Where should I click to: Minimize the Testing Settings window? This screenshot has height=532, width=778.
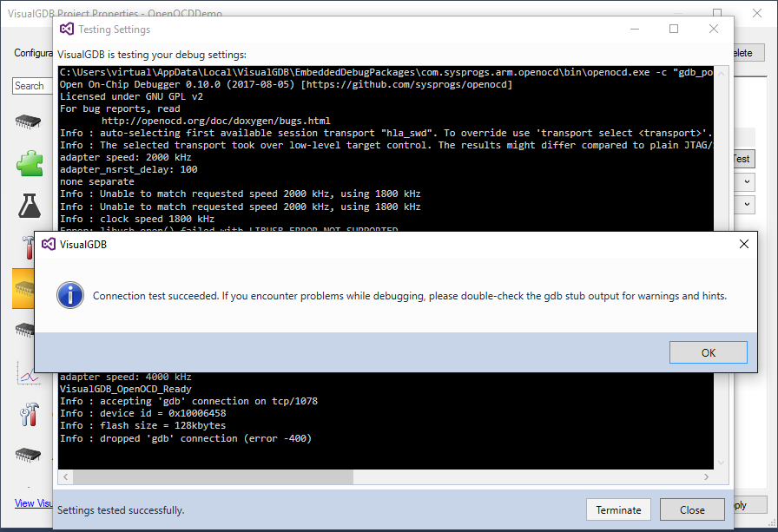click(x=635, y=29)
